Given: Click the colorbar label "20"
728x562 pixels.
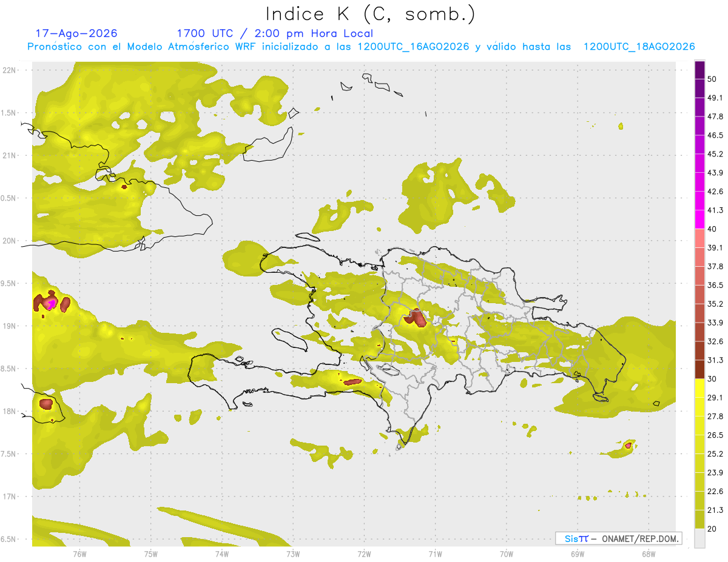Looking at the screenshot, I should tap(712, 529).
